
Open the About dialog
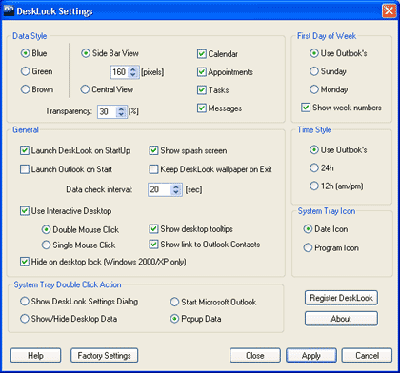341,319
